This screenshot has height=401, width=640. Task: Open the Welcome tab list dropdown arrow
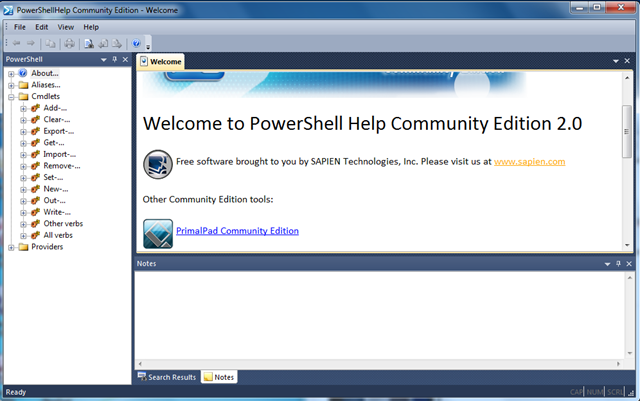[x=616, y=61]
